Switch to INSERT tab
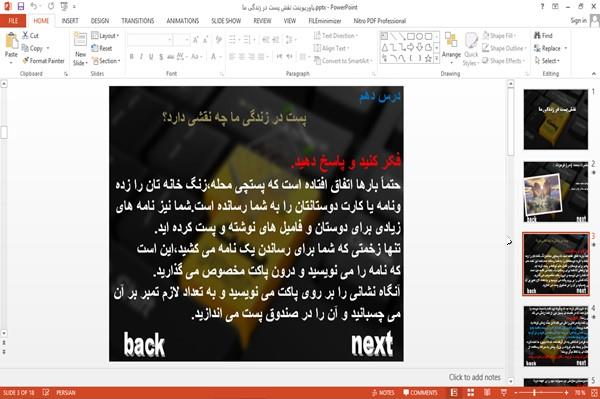The image size is (600, 399). click(x=70, y=21)
